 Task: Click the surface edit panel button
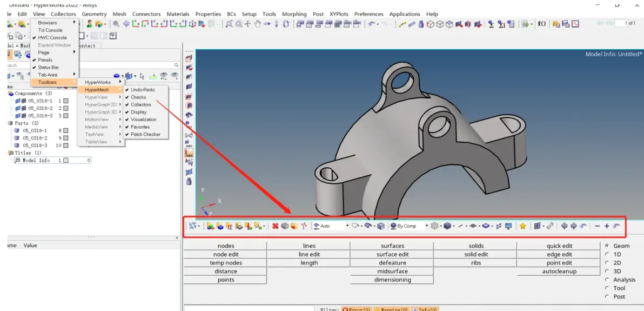[x=392, y=254]
